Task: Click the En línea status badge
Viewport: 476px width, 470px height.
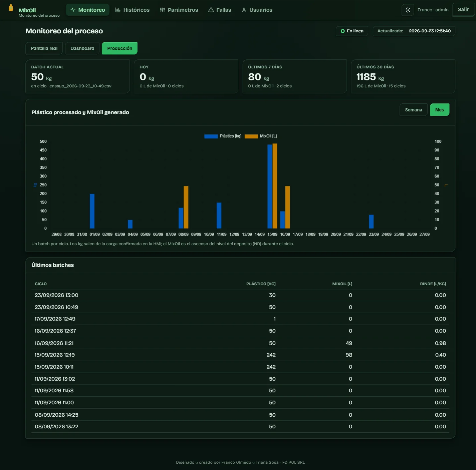Action: 352,31
